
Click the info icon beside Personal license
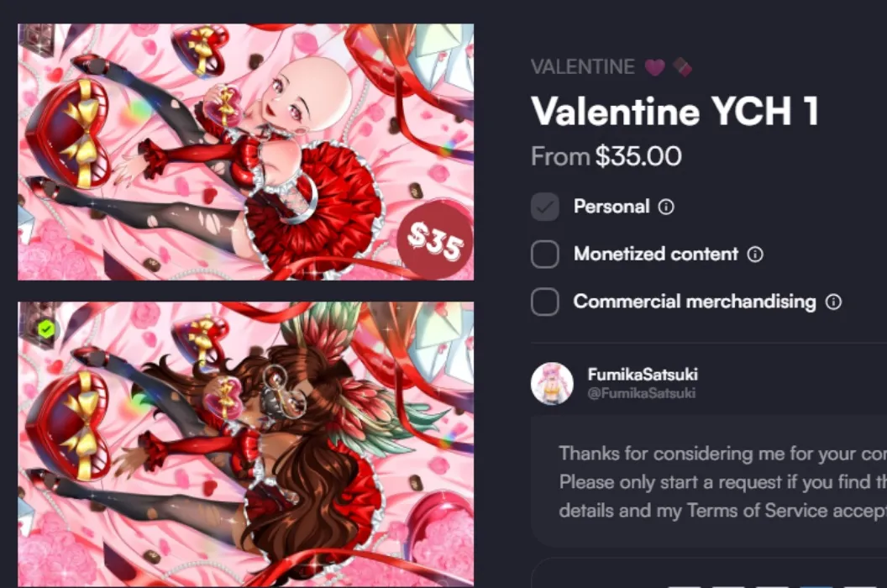click(x=668, y=206)
